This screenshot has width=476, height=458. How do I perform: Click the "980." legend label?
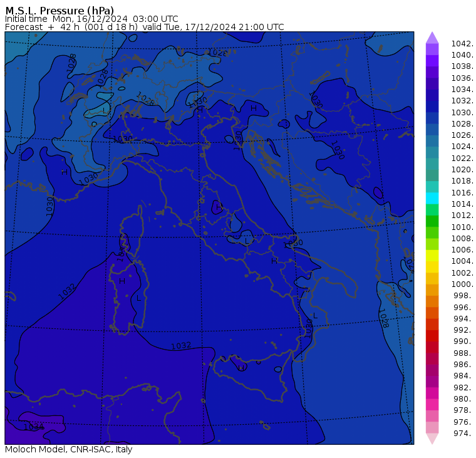coord(463,398)
